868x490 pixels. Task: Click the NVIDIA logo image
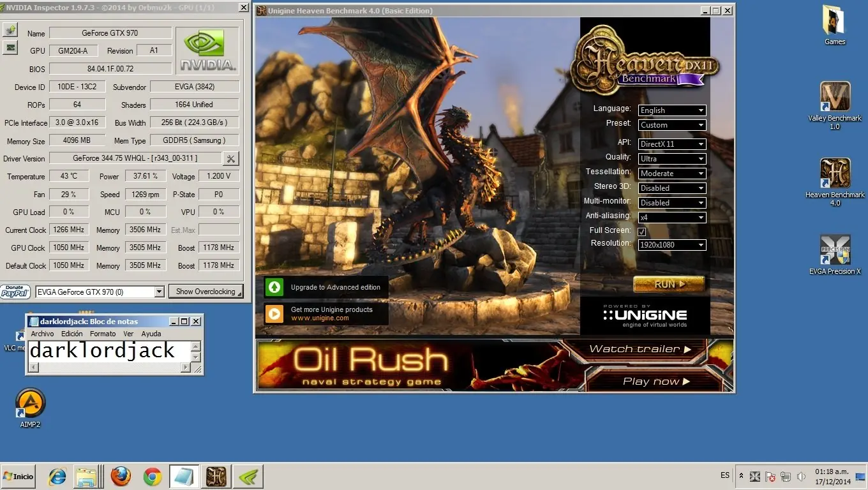click(207, 50)
